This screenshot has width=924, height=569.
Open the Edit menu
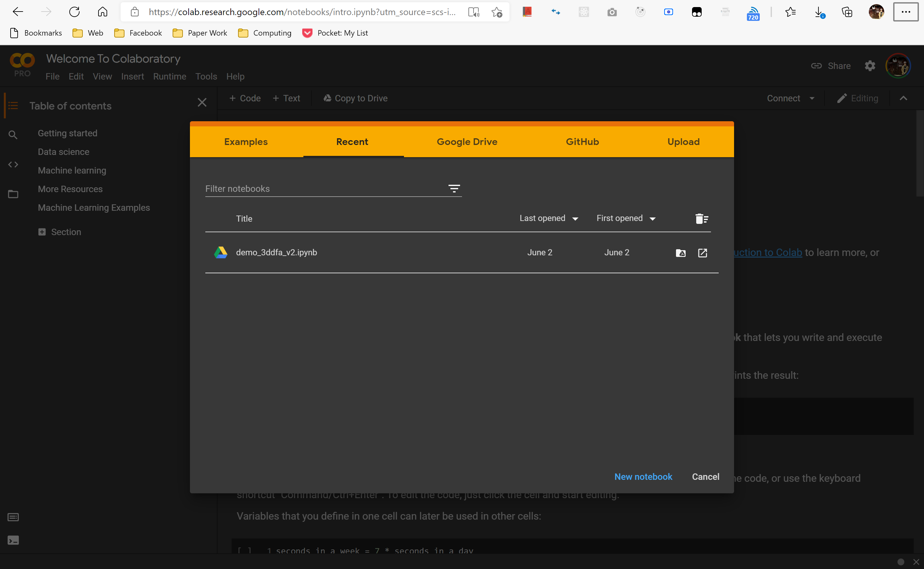76,76
